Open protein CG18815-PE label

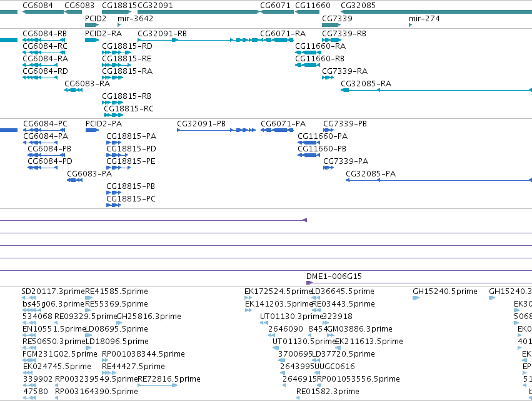point(131,161)
